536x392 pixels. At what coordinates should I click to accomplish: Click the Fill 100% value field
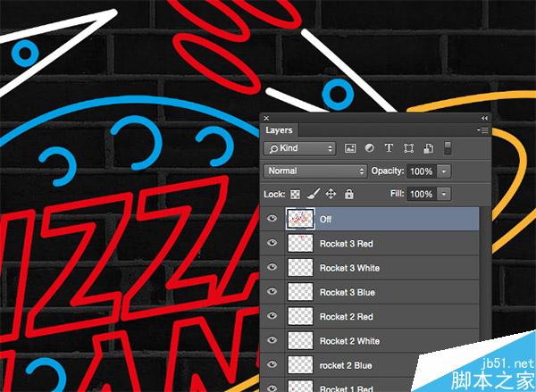click(422, 194)
